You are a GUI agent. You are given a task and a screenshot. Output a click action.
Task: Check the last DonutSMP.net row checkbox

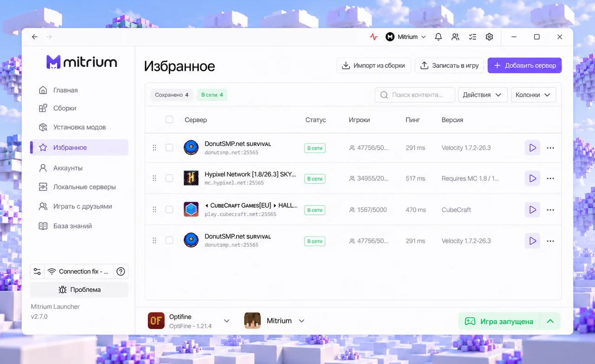coord(169,240)
